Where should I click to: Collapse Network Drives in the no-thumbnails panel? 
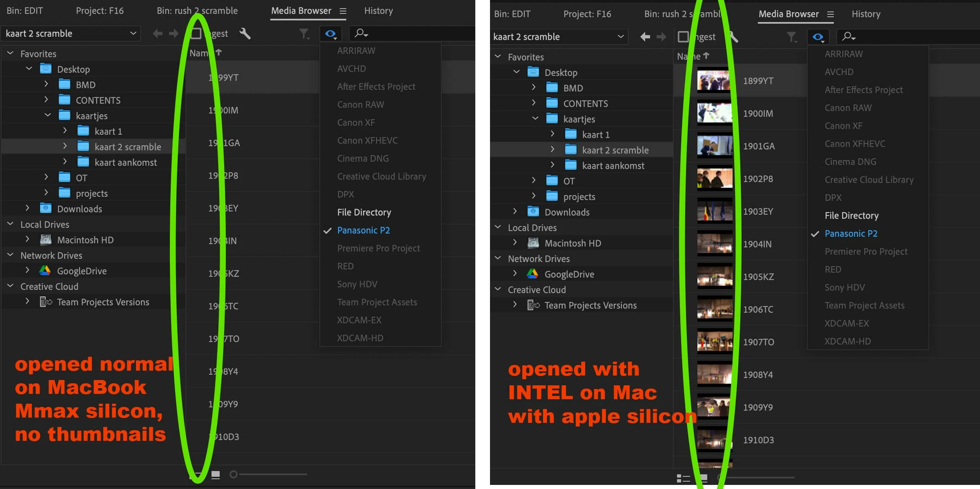[x=10, y=255]
